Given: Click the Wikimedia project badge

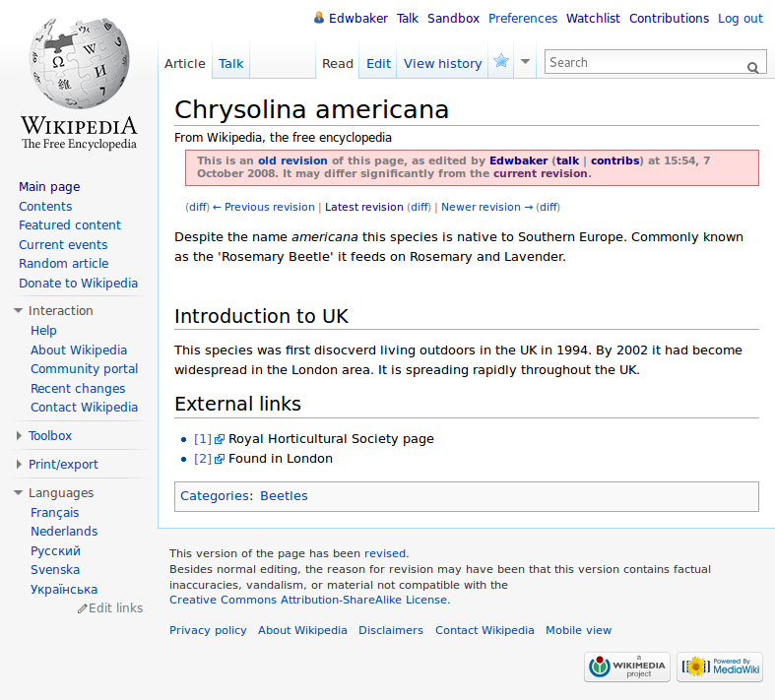Looking at the screenshot, I should [x=626, y=667].
